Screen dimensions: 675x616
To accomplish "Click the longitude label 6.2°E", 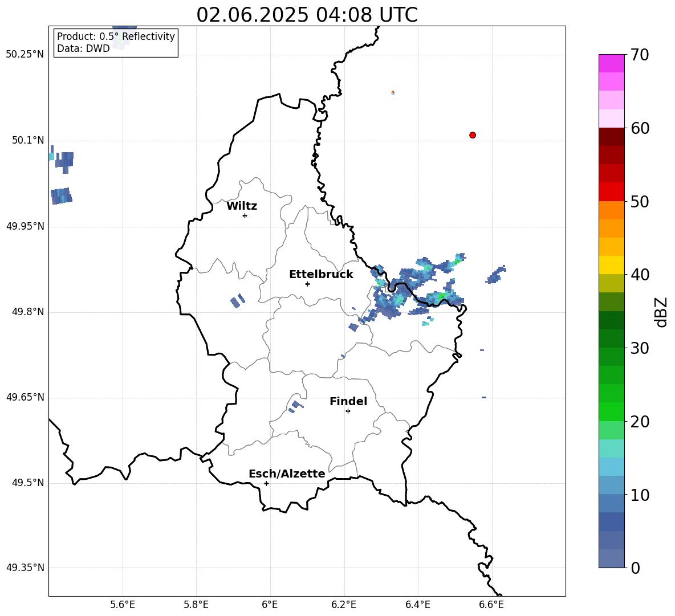I will [x=344, y=605].
